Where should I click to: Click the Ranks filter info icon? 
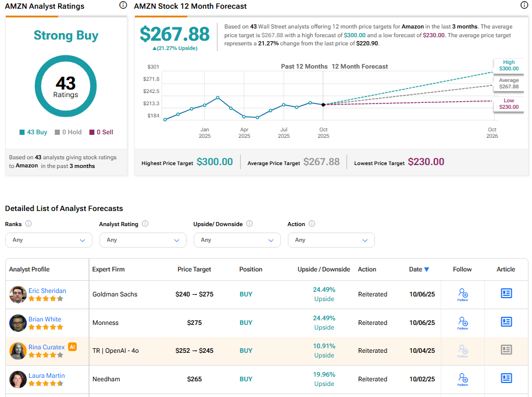(x=28, y=224)
